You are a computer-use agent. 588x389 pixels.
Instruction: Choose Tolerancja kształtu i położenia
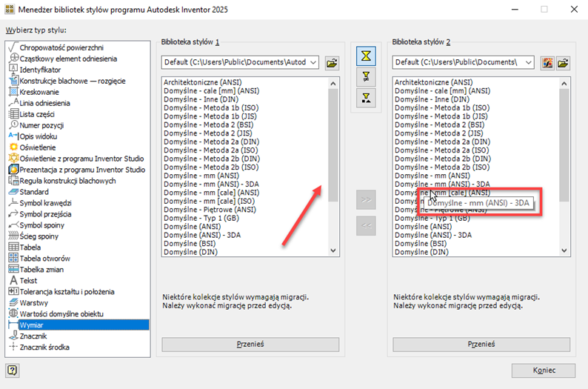(x=67, y=292)
